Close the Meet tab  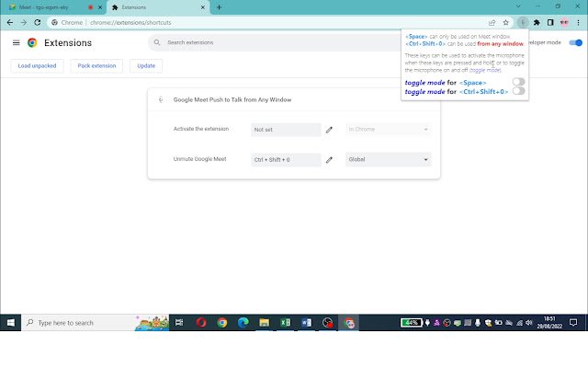click(100, 7)
